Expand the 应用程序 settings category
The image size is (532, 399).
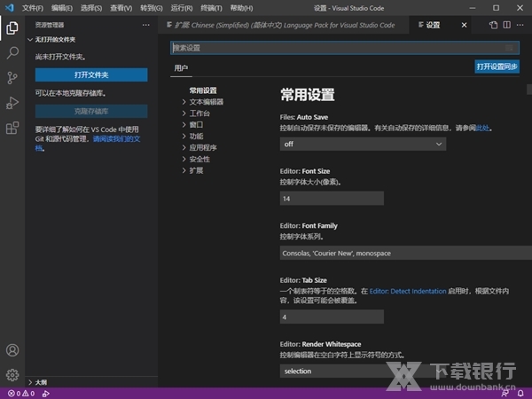click(202, 147)
